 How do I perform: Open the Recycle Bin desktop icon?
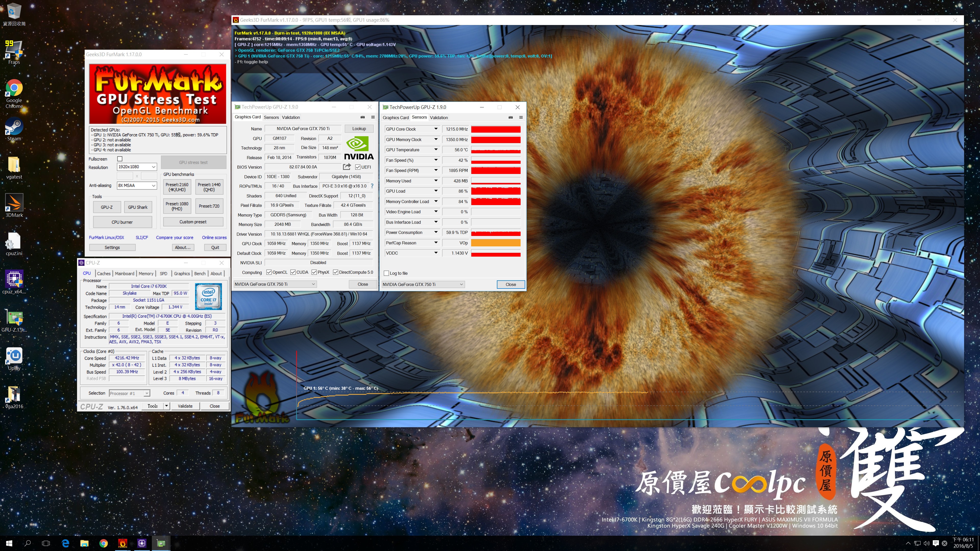(14, 15)
